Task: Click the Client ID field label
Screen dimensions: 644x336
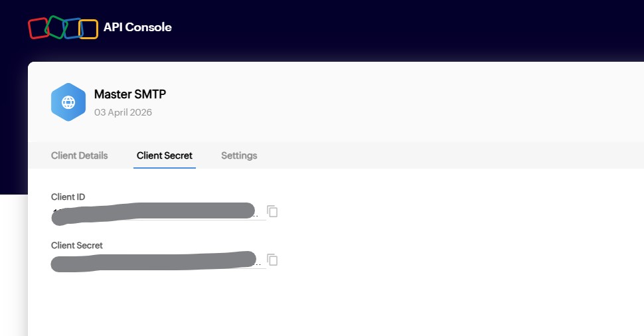Action: click(x=68, y=197)
